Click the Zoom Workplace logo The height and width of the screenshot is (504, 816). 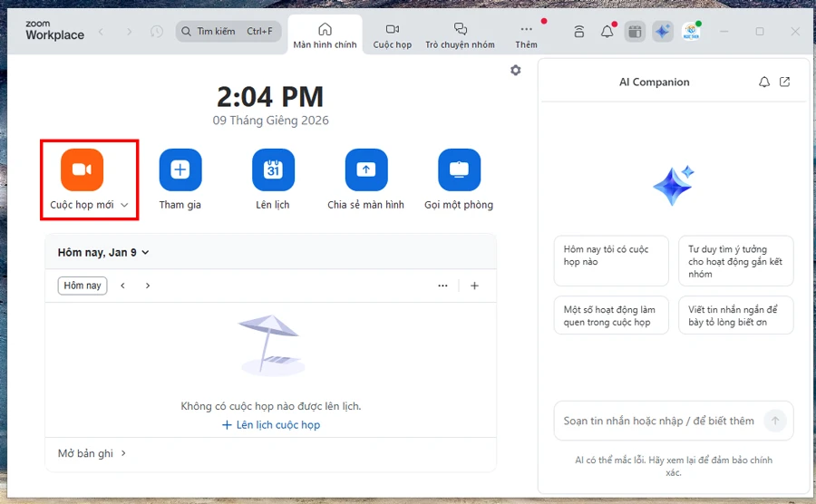tap(54, 31)
